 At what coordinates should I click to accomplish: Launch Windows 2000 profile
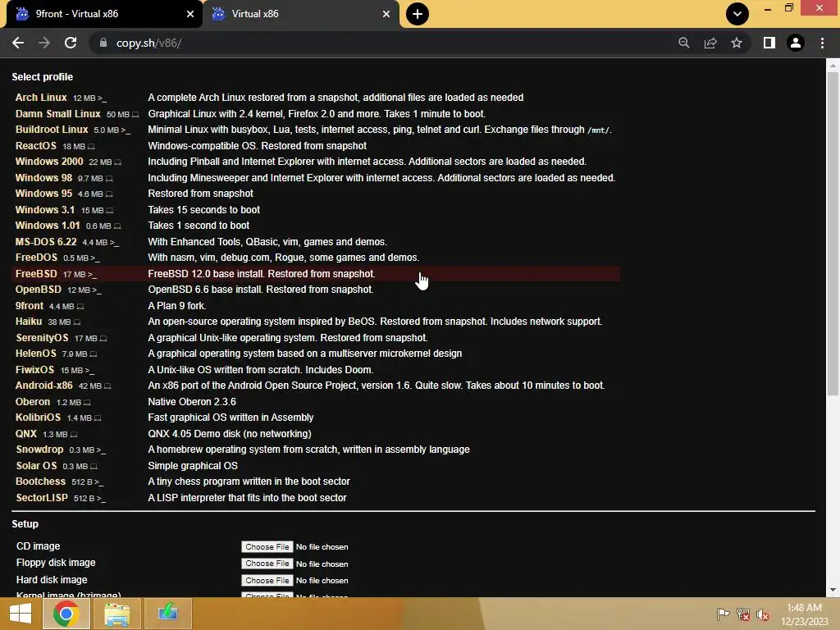click(x=49, y=162)
